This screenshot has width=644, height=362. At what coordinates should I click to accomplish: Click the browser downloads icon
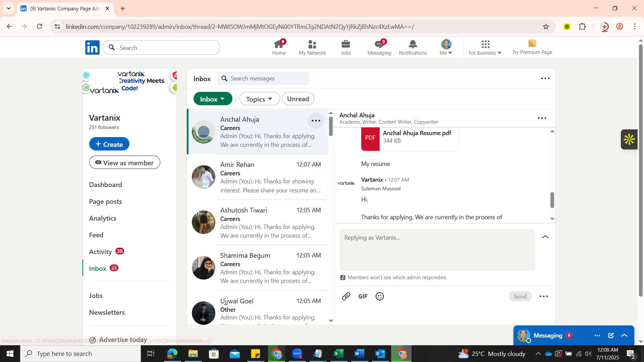(604, 27)
